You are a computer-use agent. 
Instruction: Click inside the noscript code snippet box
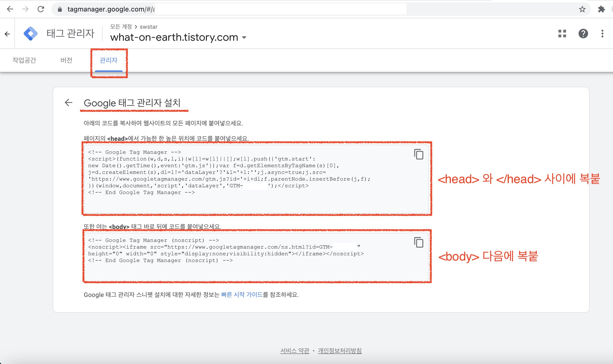click(256, 257)
